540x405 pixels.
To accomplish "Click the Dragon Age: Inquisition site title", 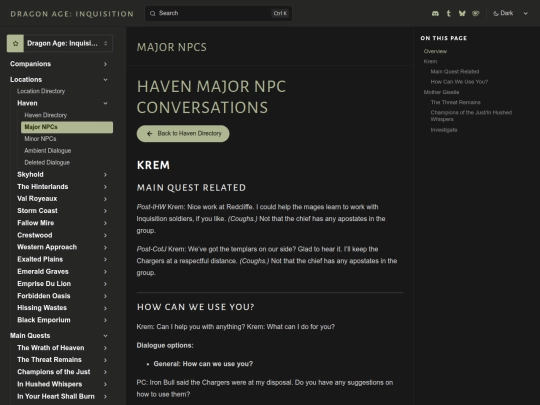I will [x=72, y=14].
